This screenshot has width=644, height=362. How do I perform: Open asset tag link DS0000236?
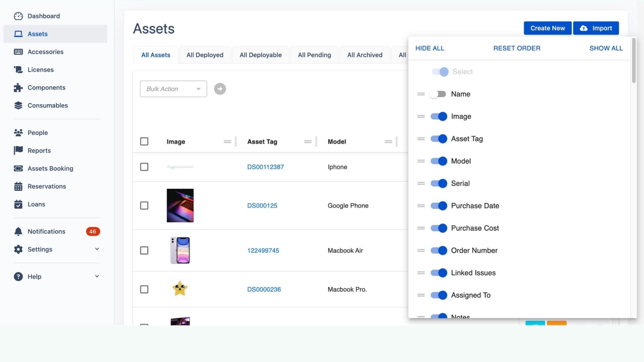[x=264, y=290]
